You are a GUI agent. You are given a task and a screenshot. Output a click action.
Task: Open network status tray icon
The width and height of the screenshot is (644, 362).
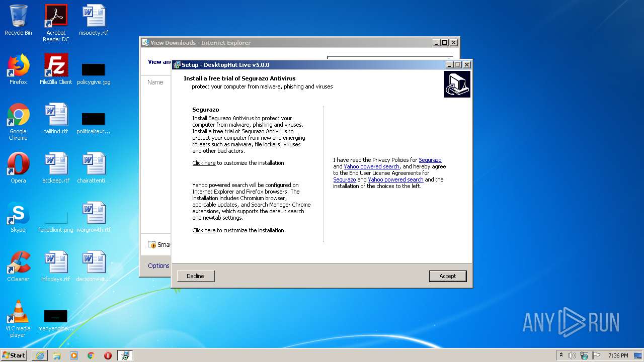584,355
